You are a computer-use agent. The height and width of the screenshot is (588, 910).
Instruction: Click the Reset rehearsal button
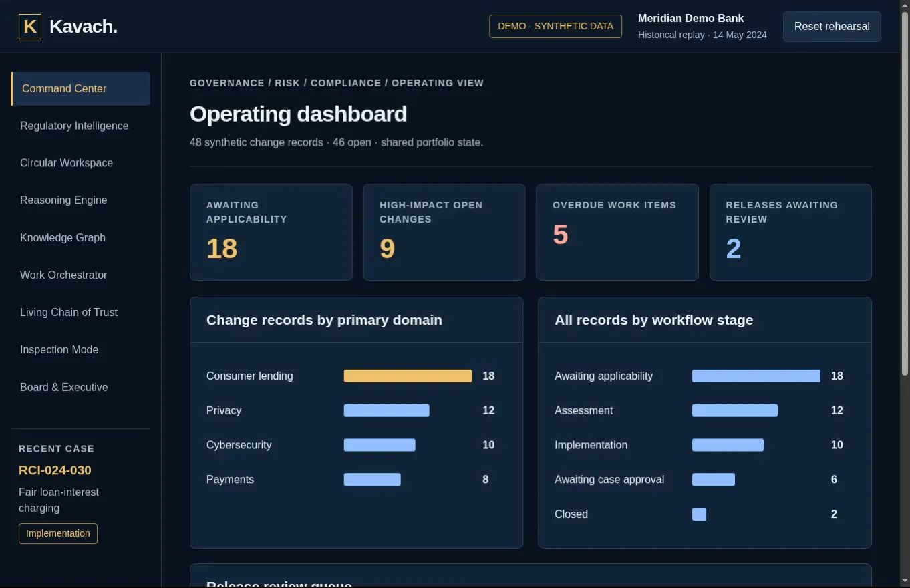point(832,27)
